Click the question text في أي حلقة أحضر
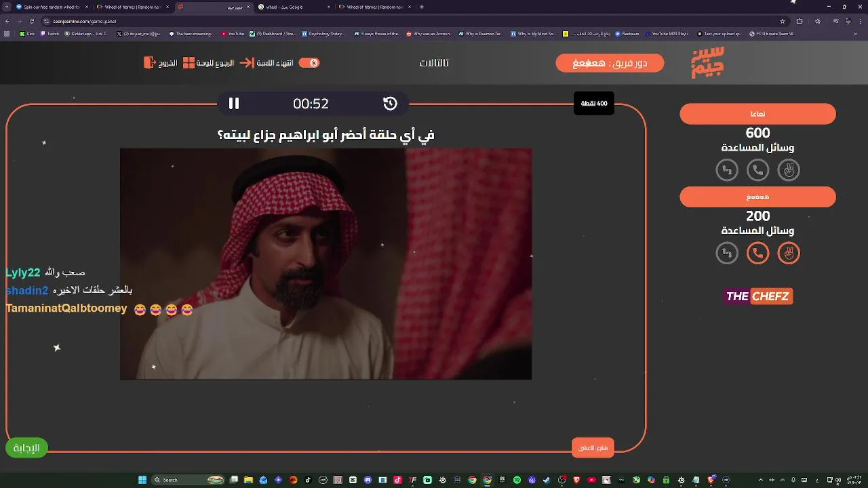This screenshot has width=868, height=488. pos(325,135)
